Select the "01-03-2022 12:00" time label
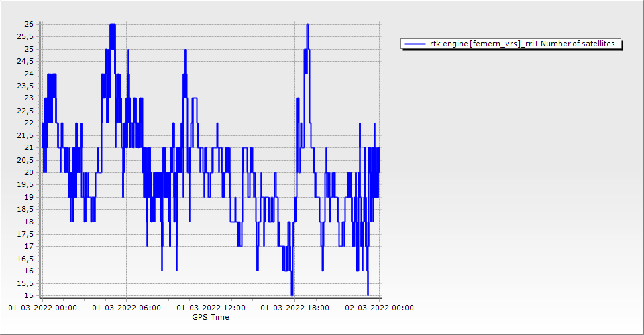The image size is (644, 335). tap(211, 308)
